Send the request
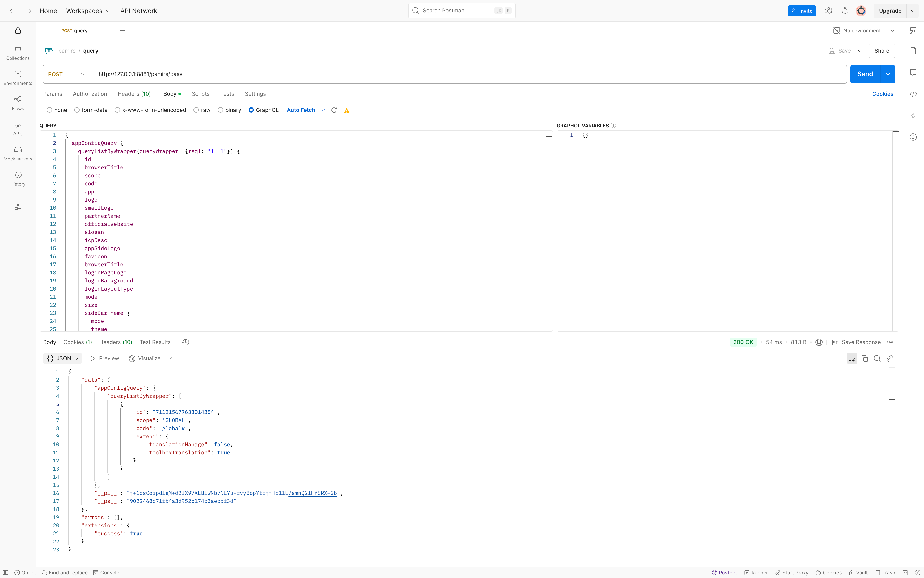The image size is (924, 578). pos(865,74)
